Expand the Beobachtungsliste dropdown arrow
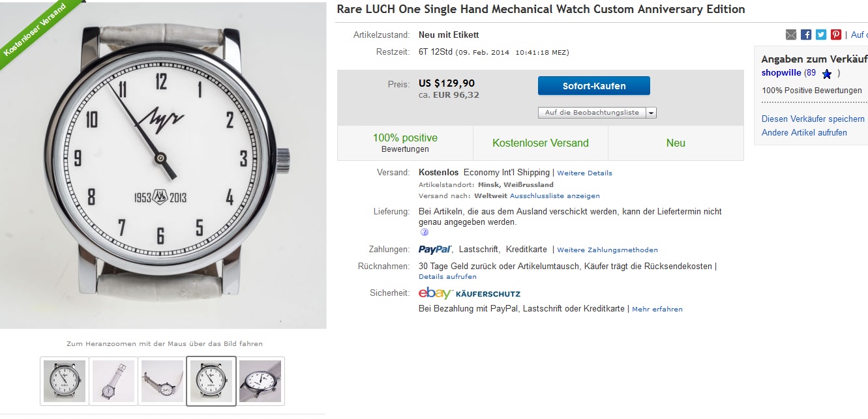 click(x=651, y=113)
